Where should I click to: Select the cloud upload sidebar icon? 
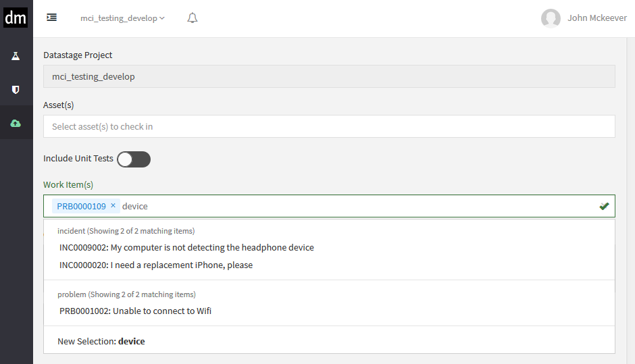[x=16, y=123]
